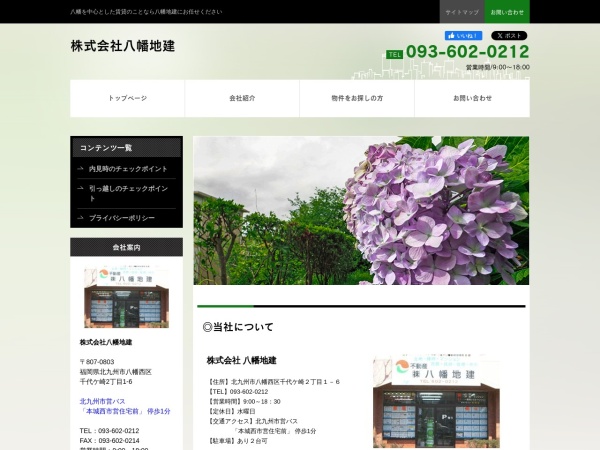Open 内見時のチェックポイント sidebar link
This screenshot has width=600, height=450.
click(x=128, y=169)
